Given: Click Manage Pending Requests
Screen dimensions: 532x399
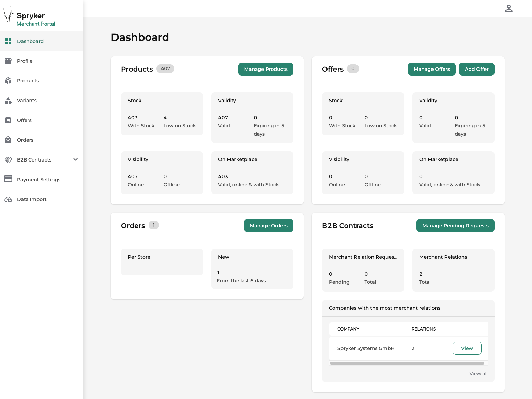Looking at the screenshot, I should tap(455, 225).
